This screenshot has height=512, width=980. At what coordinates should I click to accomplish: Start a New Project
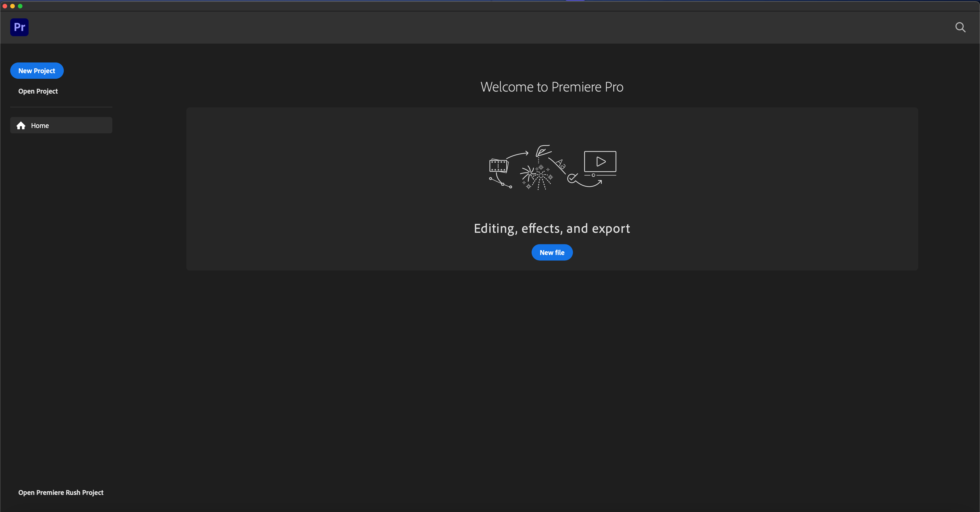(x=37, y=71)
